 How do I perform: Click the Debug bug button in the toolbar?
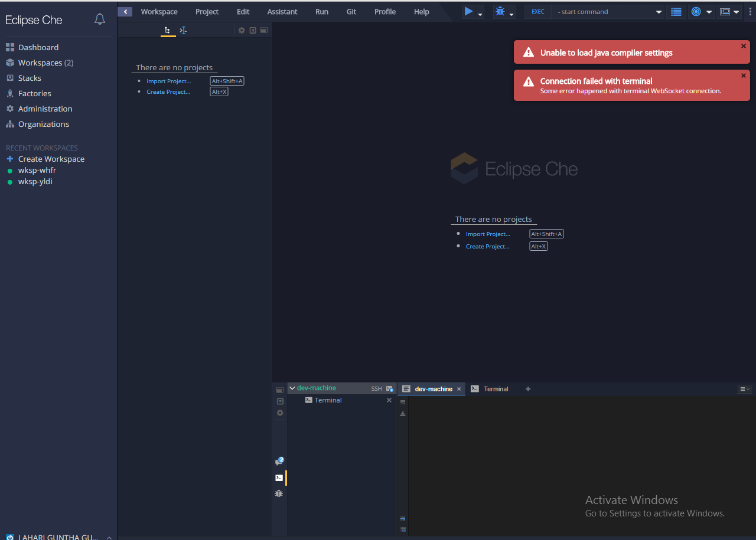500,11
